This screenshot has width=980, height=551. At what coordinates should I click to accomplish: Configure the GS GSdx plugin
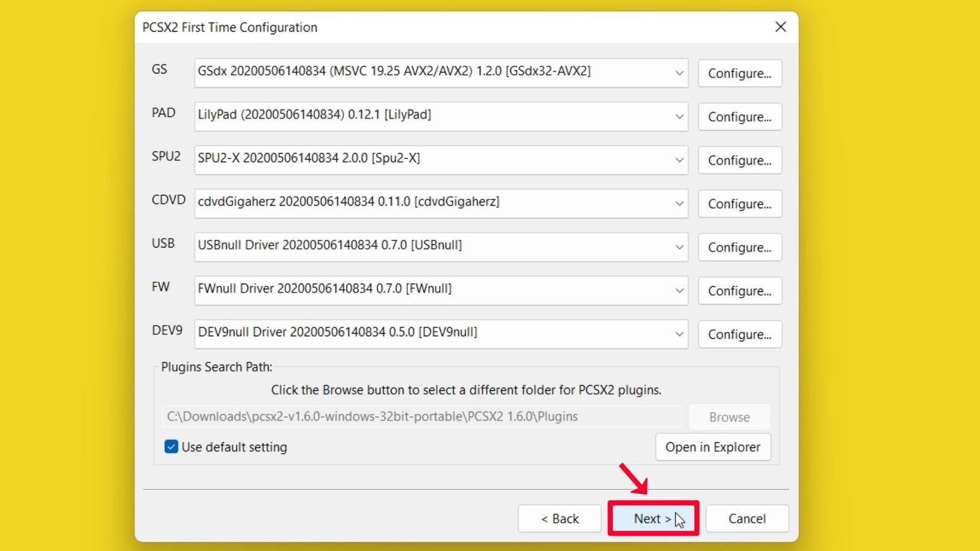(740, 73)
